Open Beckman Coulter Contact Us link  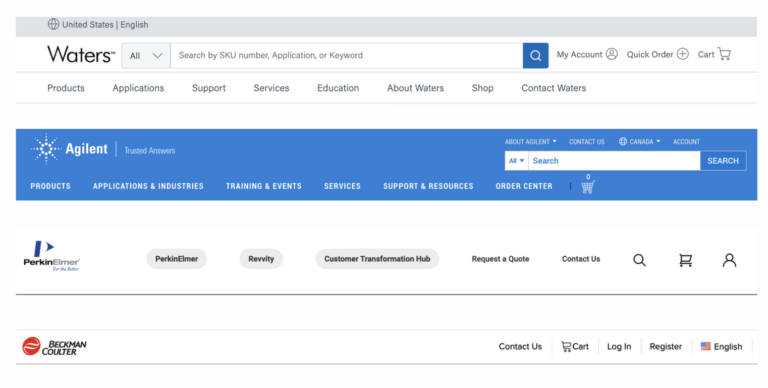(520, 346)
